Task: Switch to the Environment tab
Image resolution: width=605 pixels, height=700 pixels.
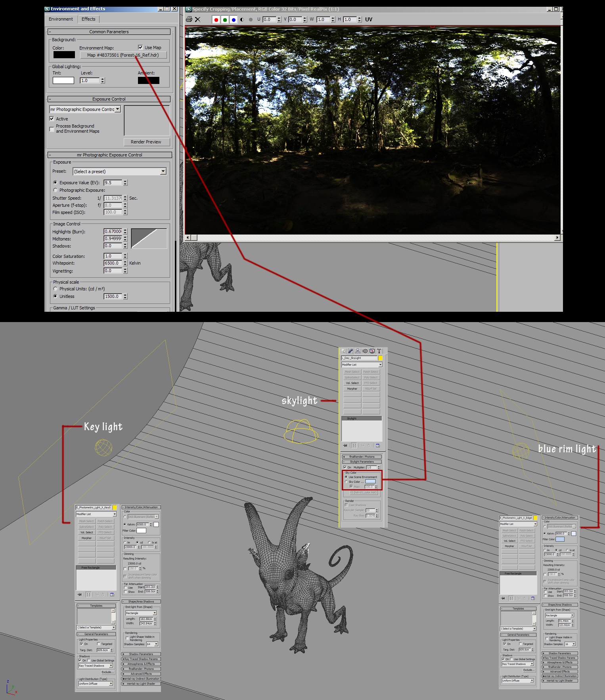Action: click(61, 19)
